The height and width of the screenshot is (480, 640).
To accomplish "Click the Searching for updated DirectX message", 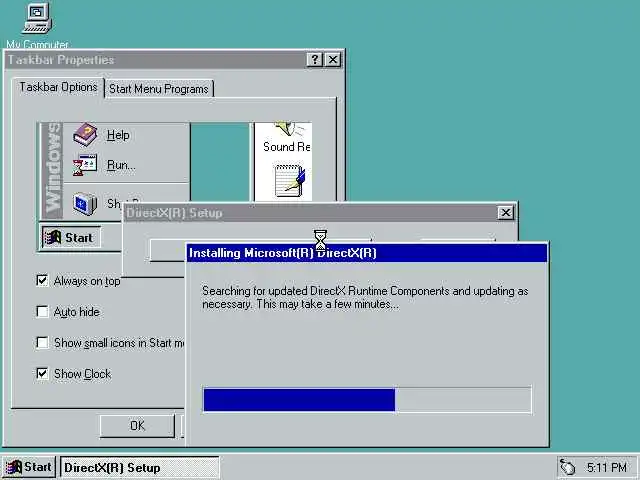I will (x=365, y=298).
